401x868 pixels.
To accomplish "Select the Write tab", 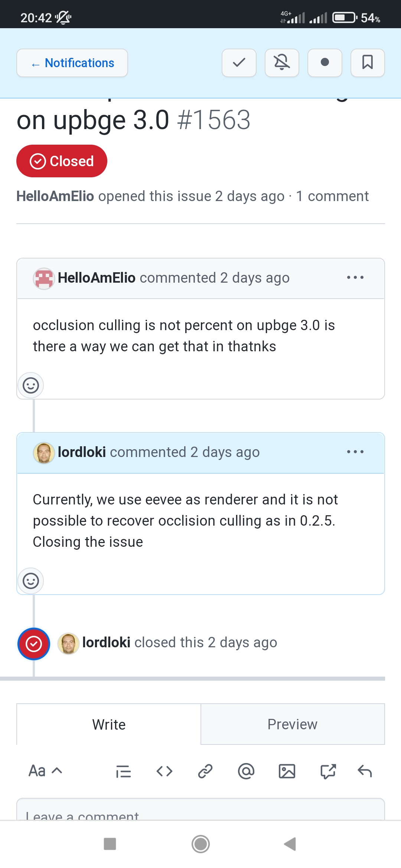I will 109,724.
